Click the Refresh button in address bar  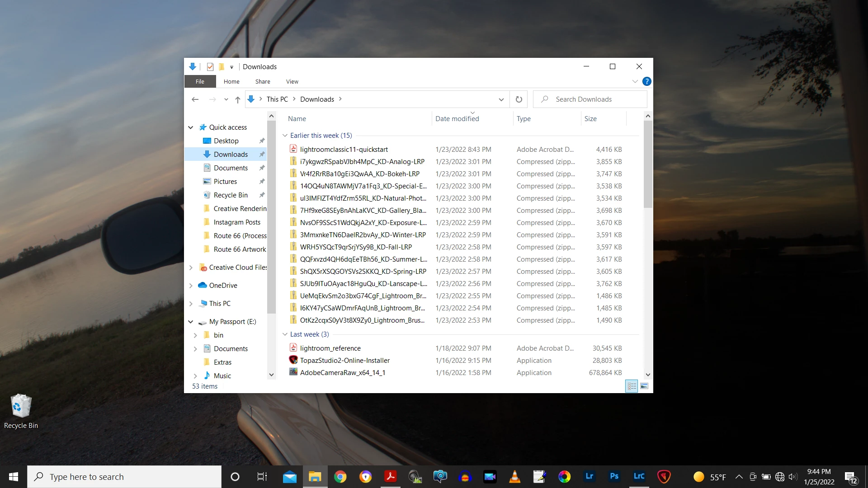pos(519,99)
